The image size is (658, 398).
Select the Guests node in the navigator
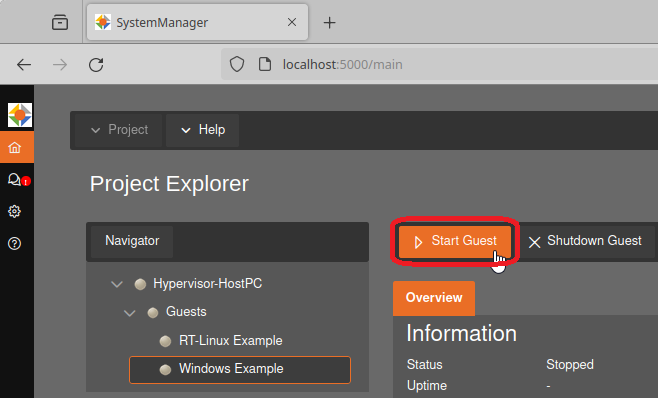click(186, 312)
